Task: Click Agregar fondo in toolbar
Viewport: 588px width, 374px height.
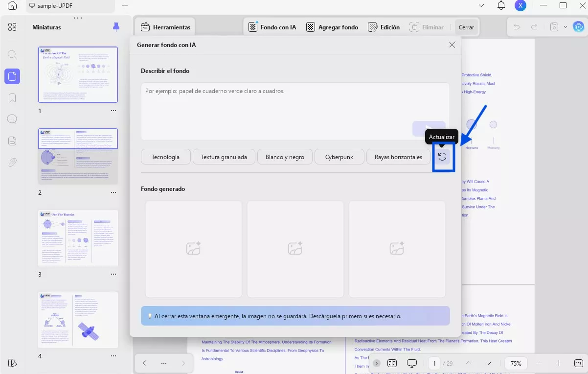Action: point(333,27)
